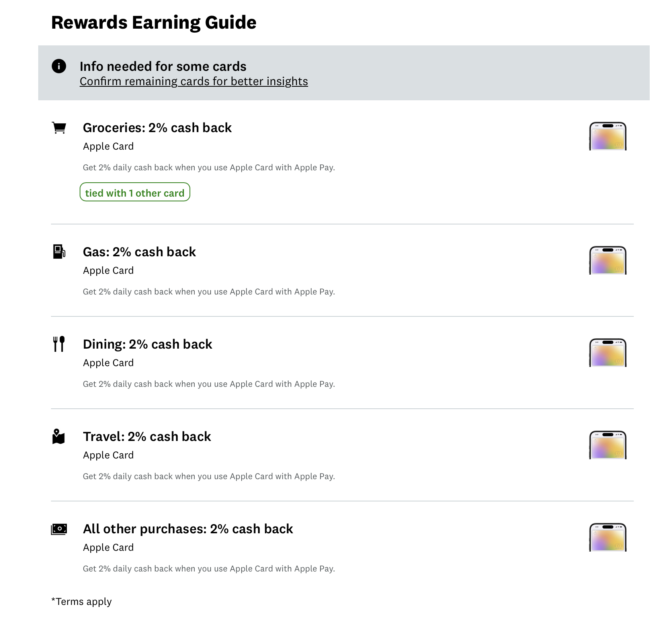Click the Terms apply footnote
The height and width of the screenshot is (628, 672).
click(x=82, y=601)
